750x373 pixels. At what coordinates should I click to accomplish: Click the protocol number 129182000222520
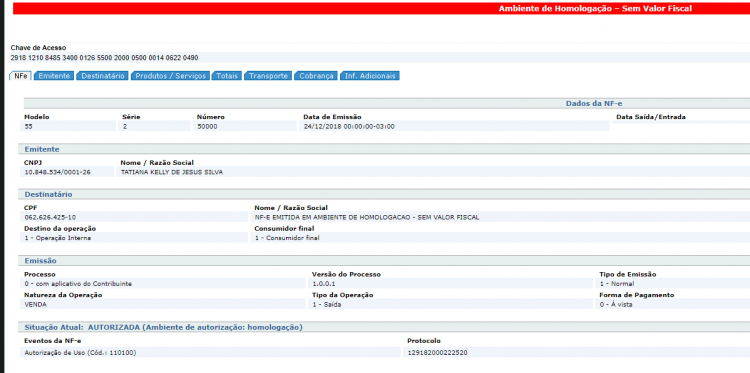pyautogui.click(x=437, y=353)
